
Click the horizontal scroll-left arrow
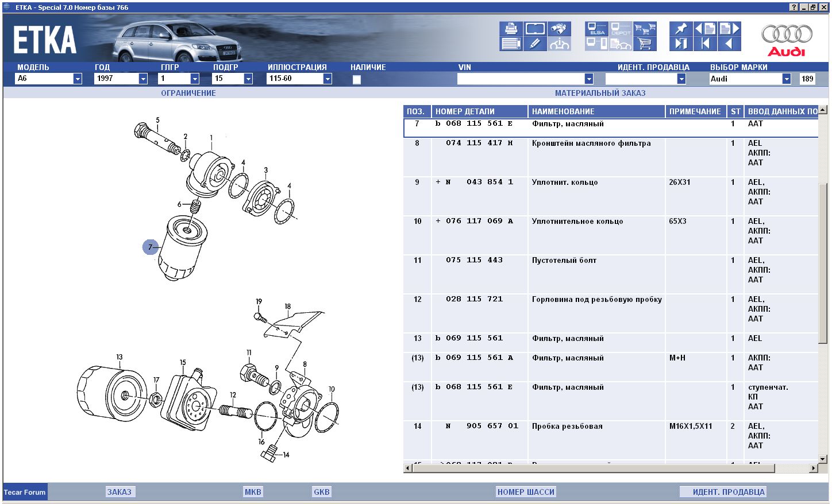(408, 468)
